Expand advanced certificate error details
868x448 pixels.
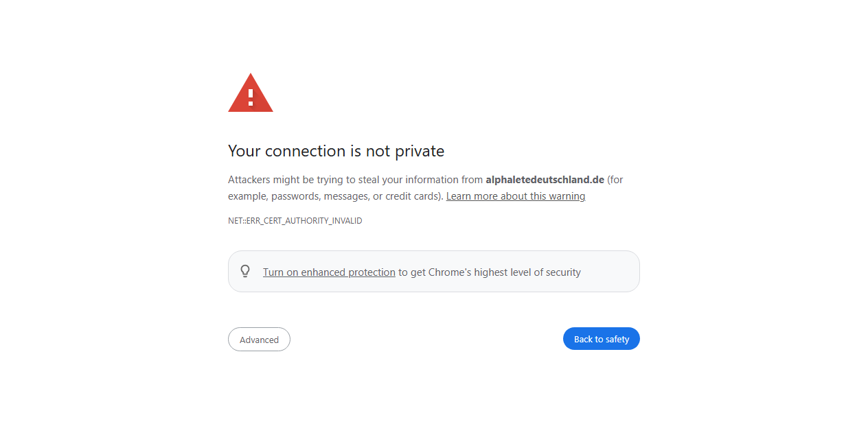259,339
